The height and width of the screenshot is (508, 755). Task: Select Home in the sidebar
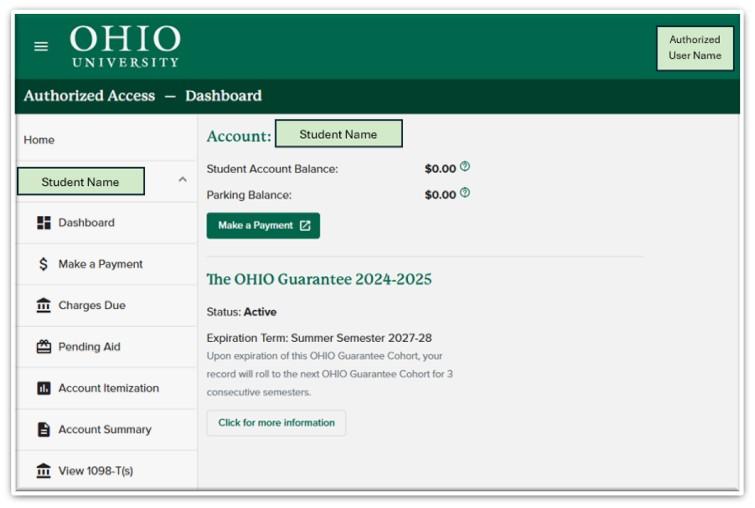[39, 140]
